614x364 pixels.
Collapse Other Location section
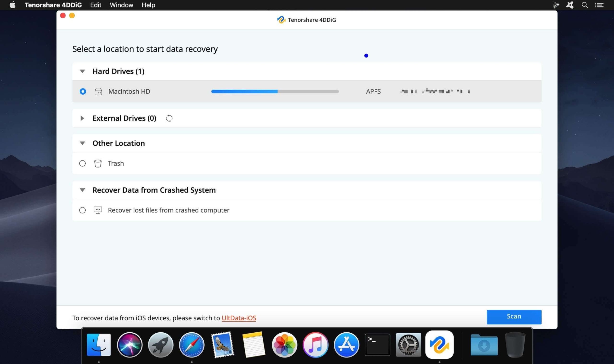point(82,143)
